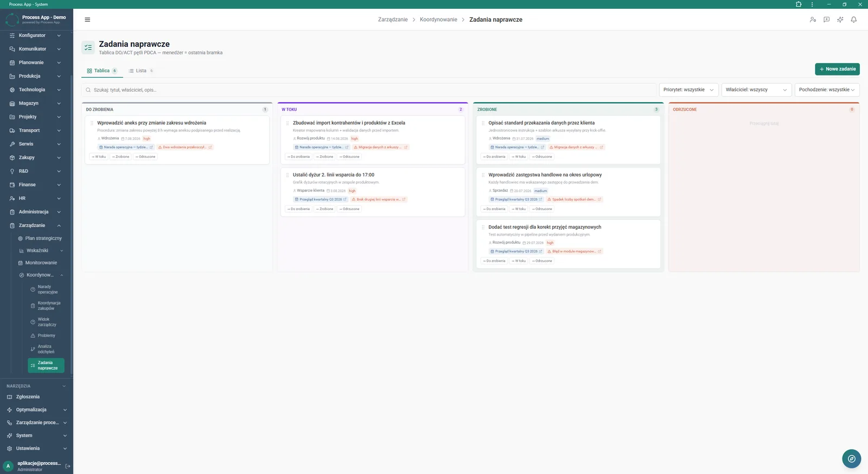This screenshot has width=868, height=474.
Task: Move 'Ustalić dyżur' card to Odrzucone
Action: (x=349, y=209)
